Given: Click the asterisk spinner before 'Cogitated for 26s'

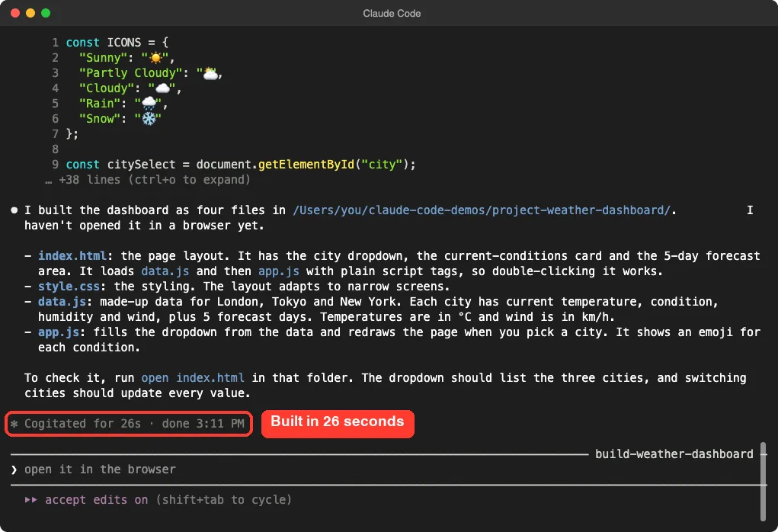Looking at the screenshot, I should pos(14,424).
